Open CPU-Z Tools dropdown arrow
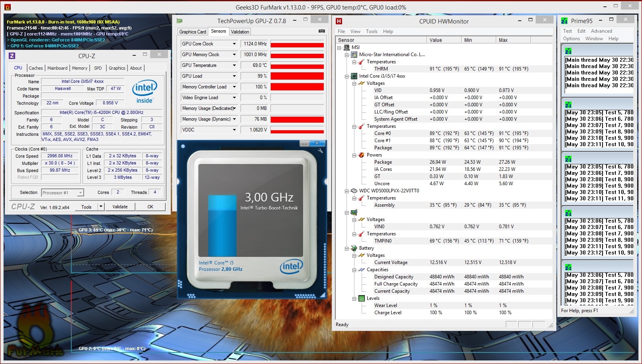Viewport: 642px width, 364px height. 101,207
